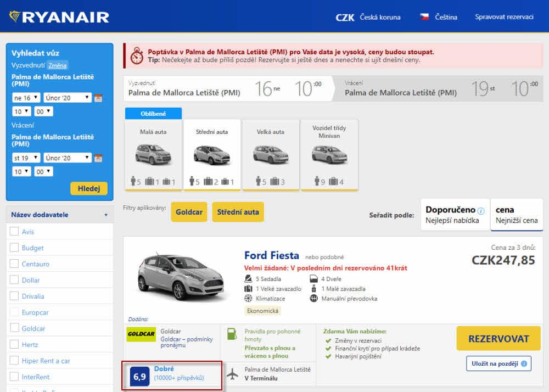Check the Dollar supplier checkbox

pos(14,279)
